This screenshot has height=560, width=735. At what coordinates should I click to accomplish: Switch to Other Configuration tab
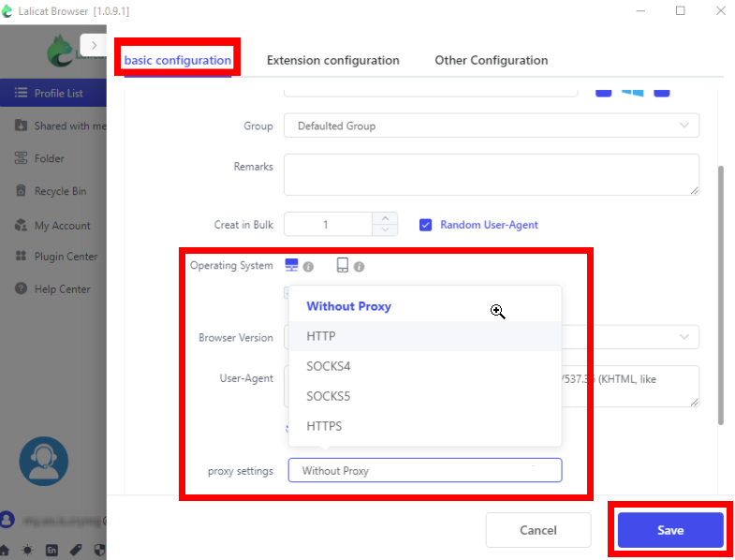tap(492, 61)
